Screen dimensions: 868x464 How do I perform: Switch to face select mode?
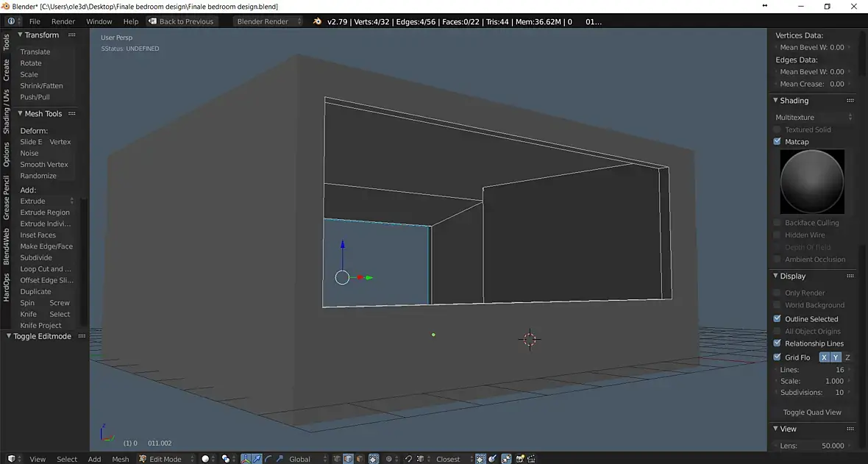tap(359, 459)
